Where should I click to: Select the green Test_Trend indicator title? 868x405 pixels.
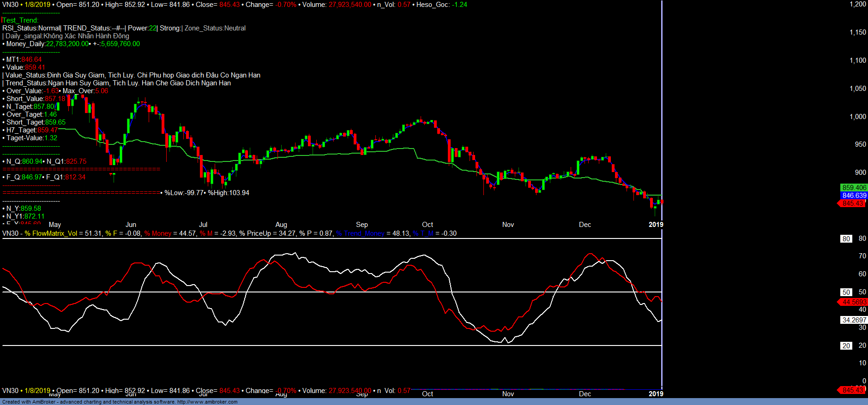[x=20, y=20]
